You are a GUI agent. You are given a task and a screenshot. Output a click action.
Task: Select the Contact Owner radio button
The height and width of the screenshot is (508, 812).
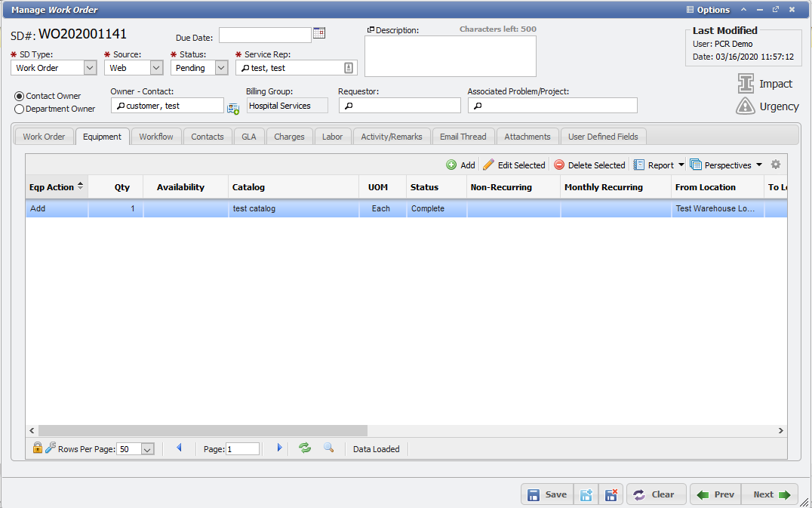(19, 95)
